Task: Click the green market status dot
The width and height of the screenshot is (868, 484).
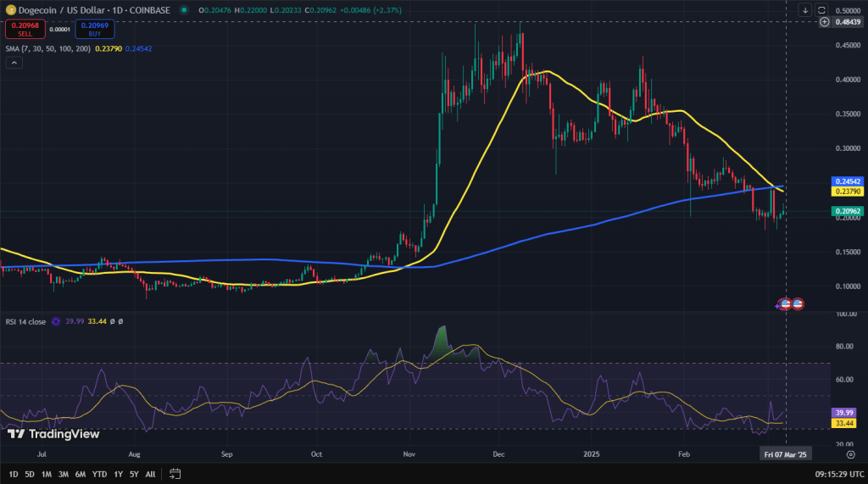Action: 184,10
